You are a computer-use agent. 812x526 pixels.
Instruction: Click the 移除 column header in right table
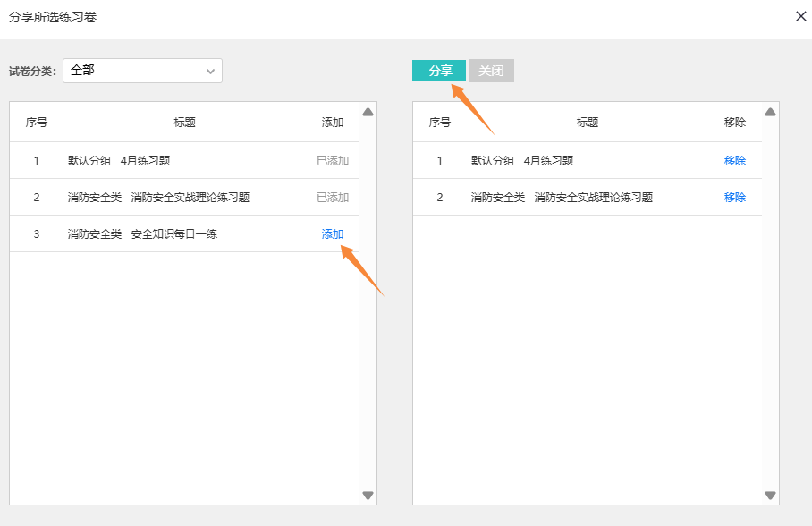click(734, 123)
